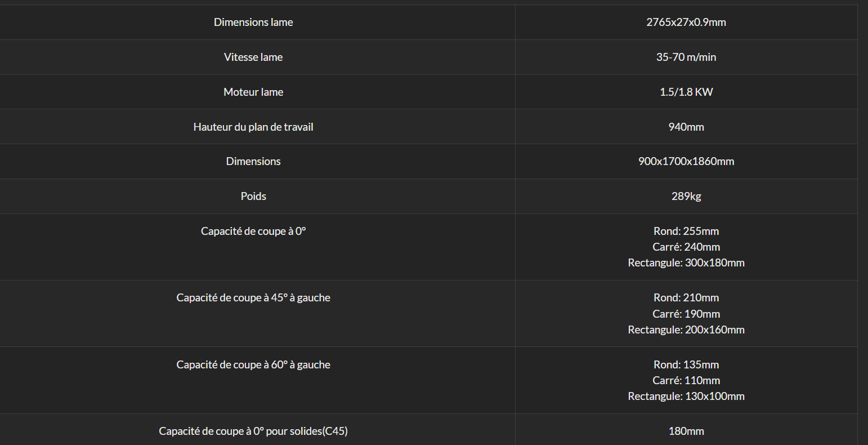Click the 'Poids' row label
Image resolution: width=868 pixels, height=445 pixels.
pyautogui.click(x=253, y=196)
